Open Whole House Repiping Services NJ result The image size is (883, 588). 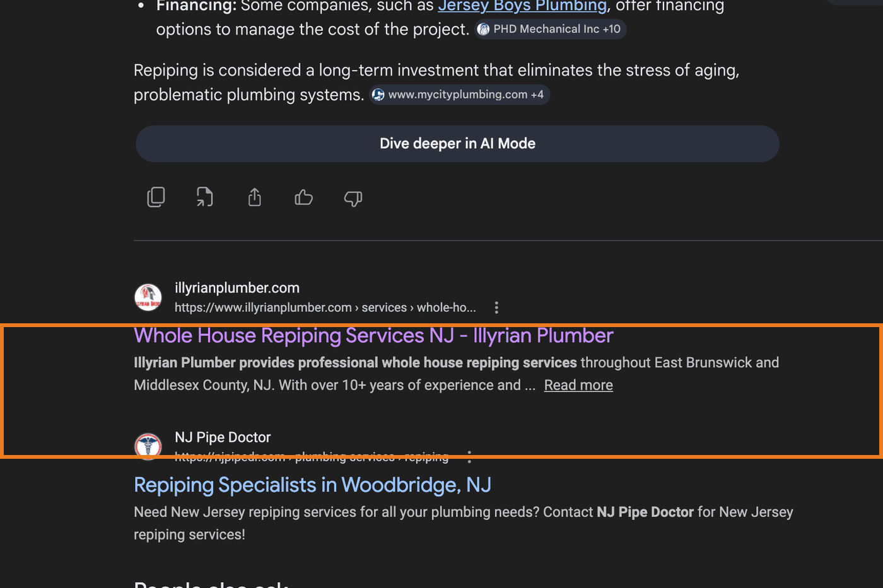click(x=373, y=336)
